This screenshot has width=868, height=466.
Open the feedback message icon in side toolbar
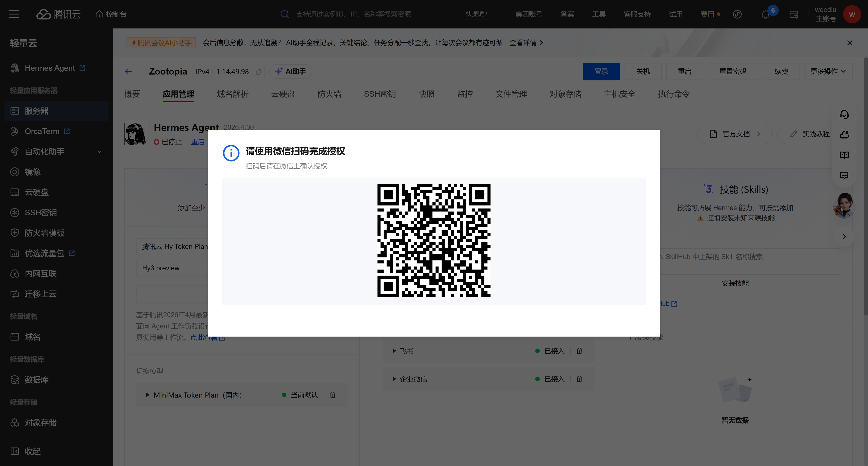[844, 176]
